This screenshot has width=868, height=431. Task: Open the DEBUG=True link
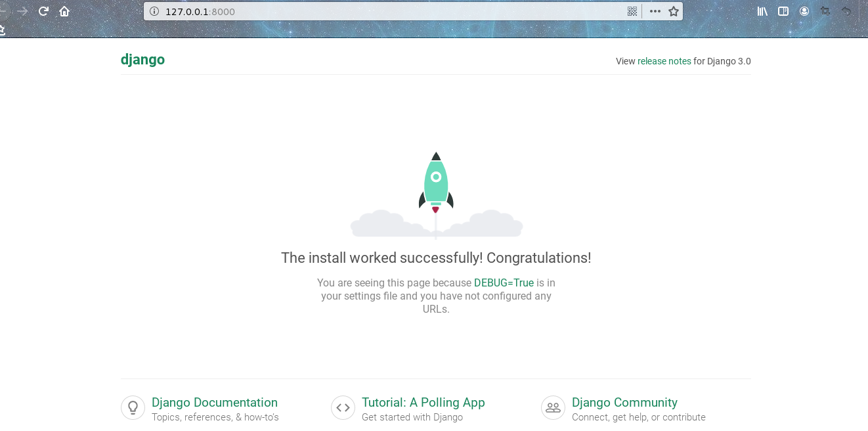[x=504, y=283]
